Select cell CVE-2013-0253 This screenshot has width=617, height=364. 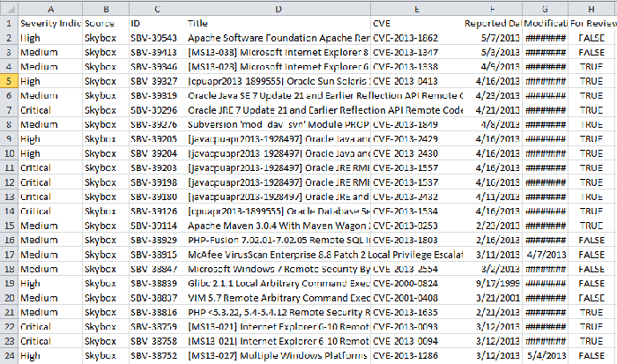(x=417, y=226)
